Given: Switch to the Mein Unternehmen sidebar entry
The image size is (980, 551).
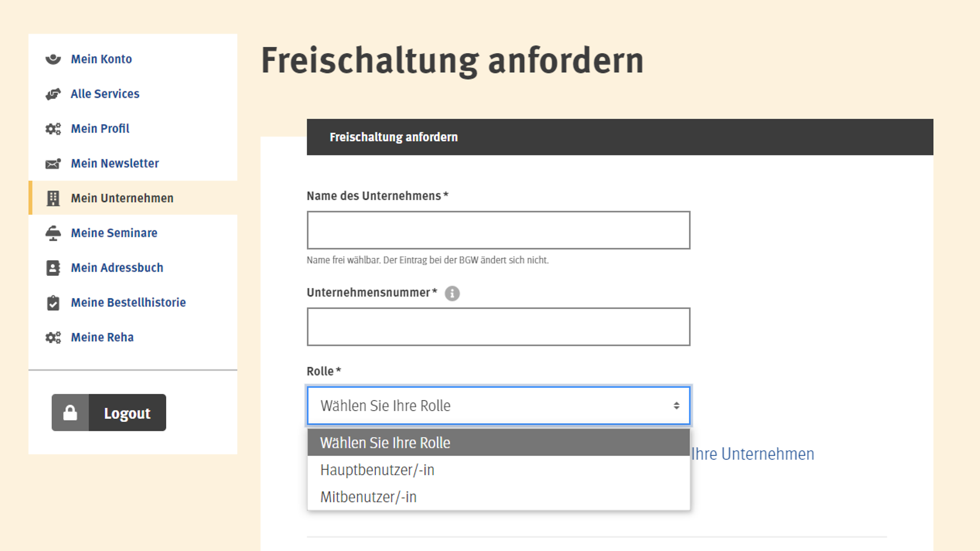Looking at the screenshot, I should 122,198.
